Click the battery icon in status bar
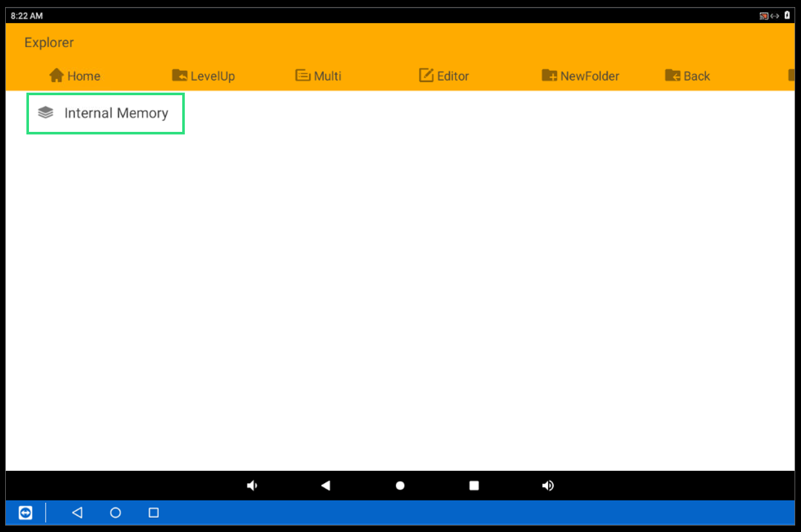 (787, 15)
